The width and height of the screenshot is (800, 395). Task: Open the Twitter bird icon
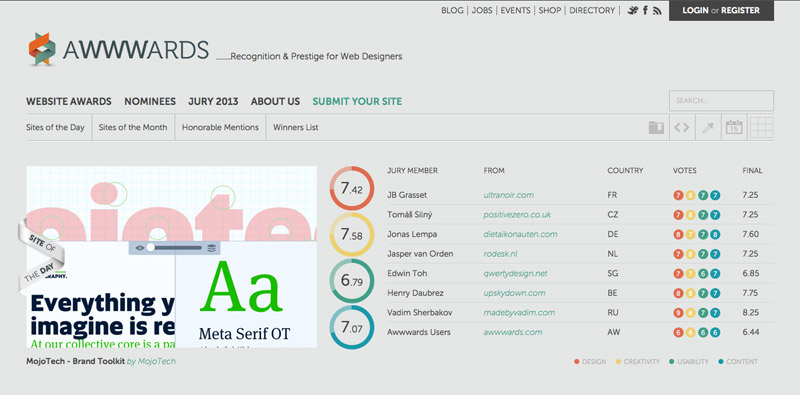[633, 10]
